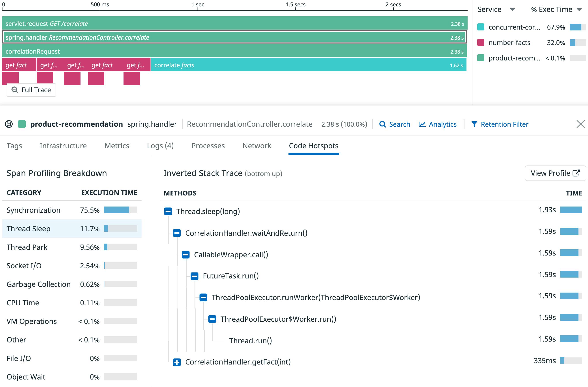
Task: Collapse the FutureTask.run() stack entry
Action: pos(194,276)
